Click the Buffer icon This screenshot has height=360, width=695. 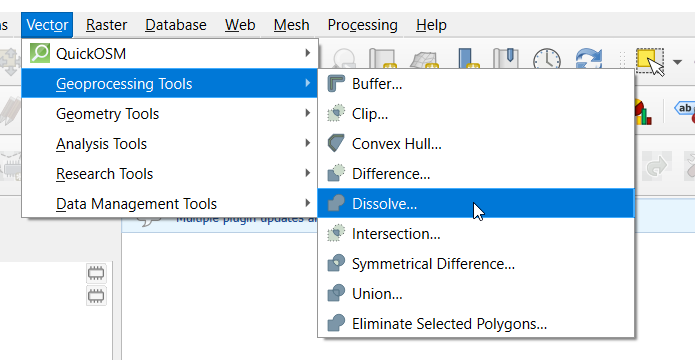click(x=336, y=83)
